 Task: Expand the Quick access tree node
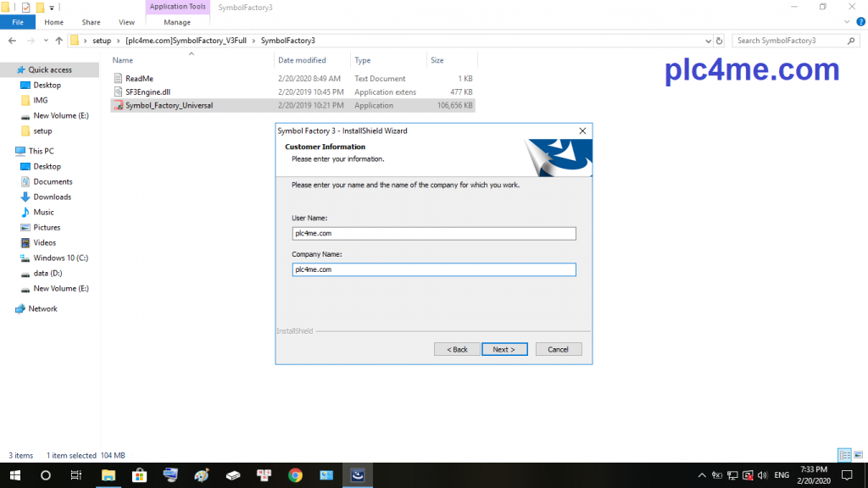[x=8, y=70]
